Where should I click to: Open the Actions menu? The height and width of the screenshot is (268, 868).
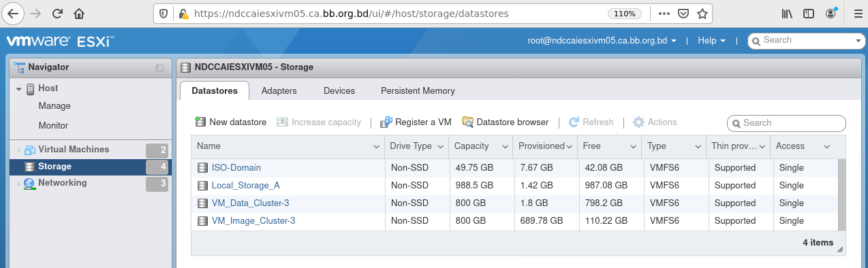pos(655,122)
